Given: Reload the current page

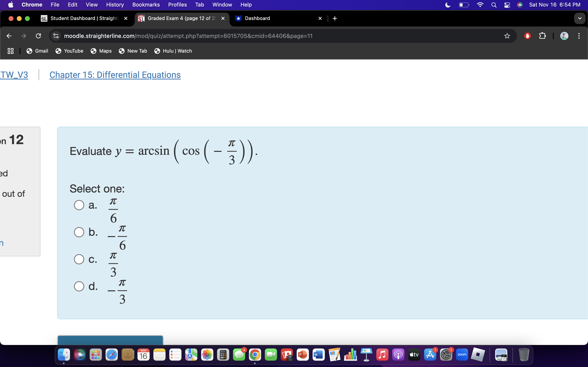Looking at the screenshot, I should 38,36.
